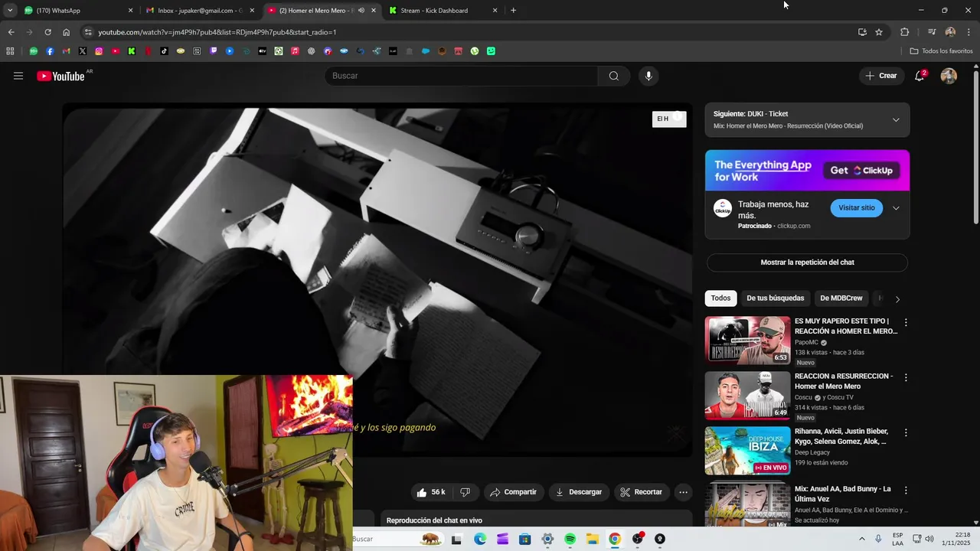This screenshot has height=551, width=980.
Task: Click the Descargar button
Action: 579,492
